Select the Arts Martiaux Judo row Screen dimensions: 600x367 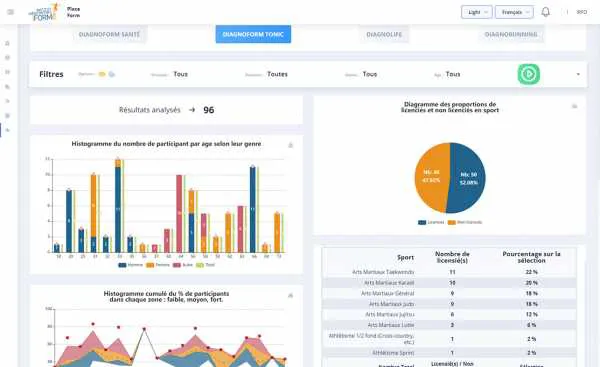tap(450, 304)
